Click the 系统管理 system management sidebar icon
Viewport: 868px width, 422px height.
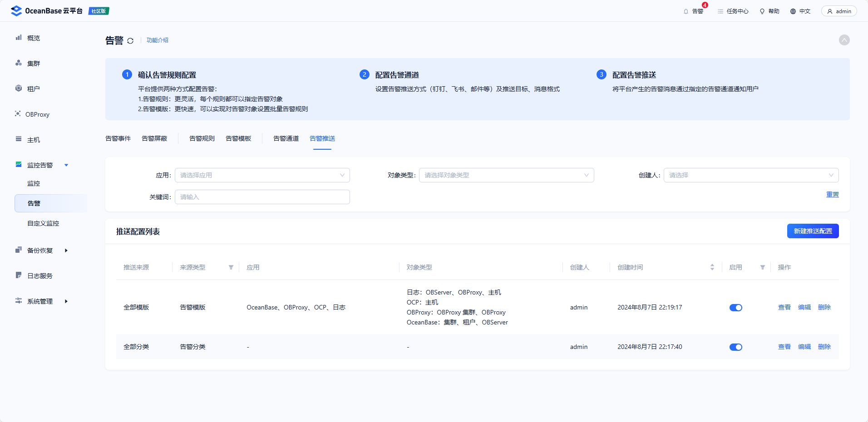click(x=19, y=301)
